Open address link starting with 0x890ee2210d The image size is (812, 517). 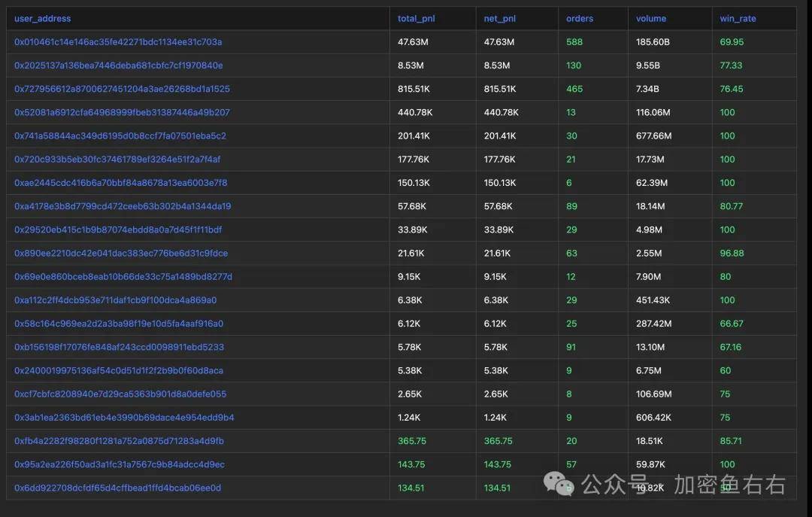click(x=121, y=253)
